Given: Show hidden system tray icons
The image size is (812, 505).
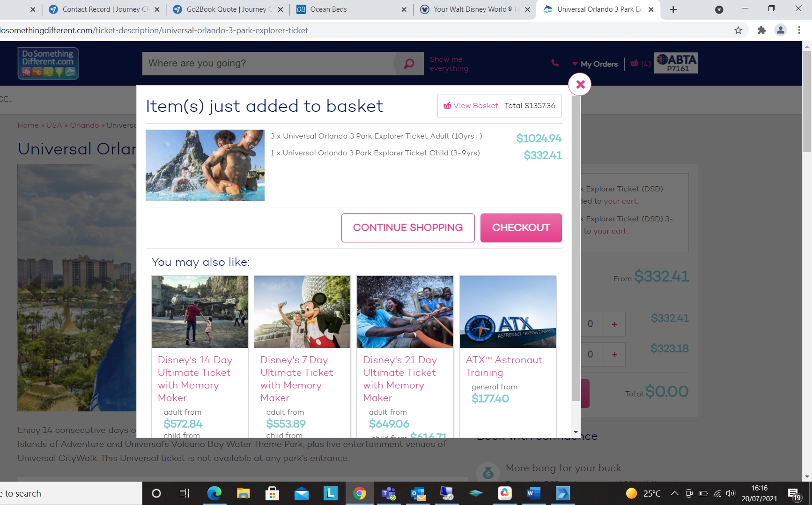Looking at the screenshot, I should [x=675, y=493].
